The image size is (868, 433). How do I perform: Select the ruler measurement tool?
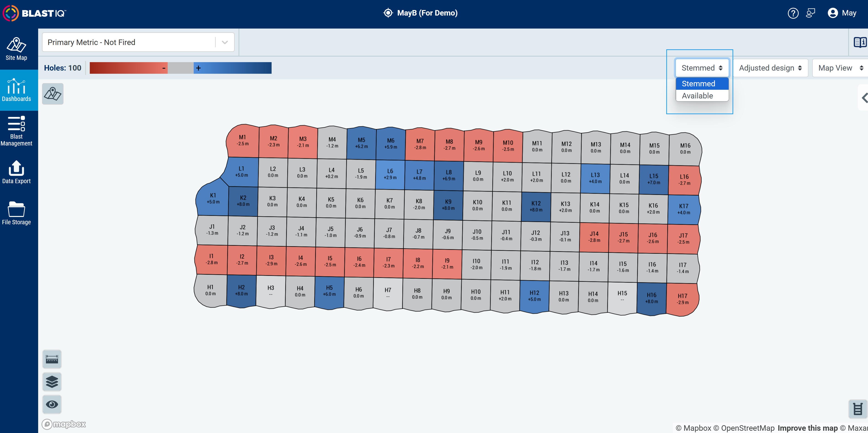(x=52, y=359)
